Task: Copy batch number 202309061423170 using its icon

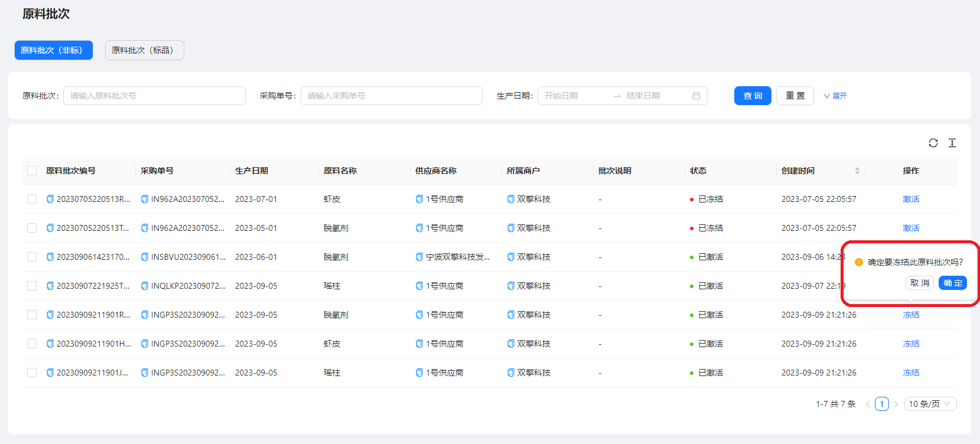Action: pyautogui.click(x=50, y=257)
